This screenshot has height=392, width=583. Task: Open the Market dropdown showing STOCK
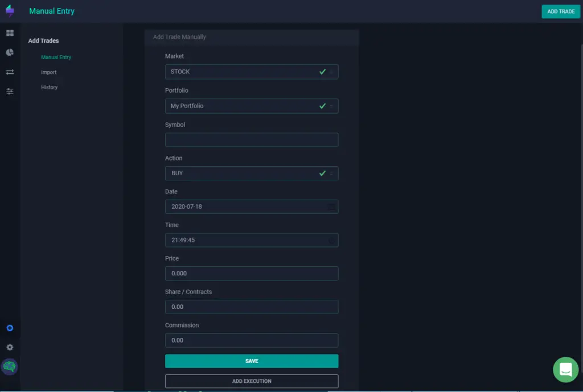[252, 72]
